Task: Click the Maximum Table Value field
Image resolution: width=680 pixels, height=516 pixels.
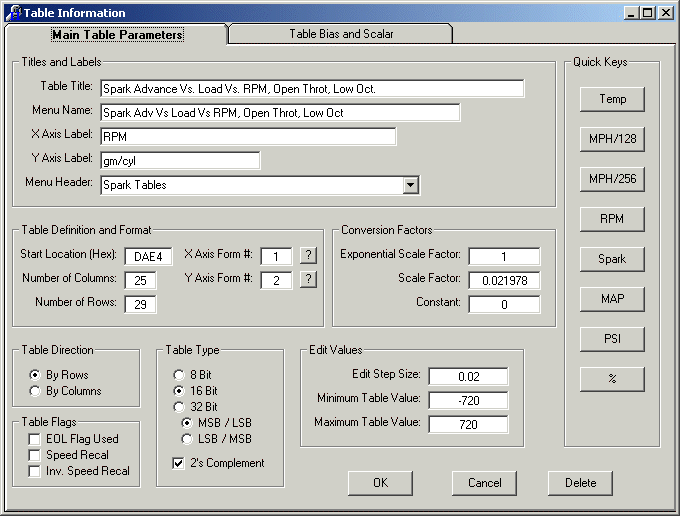Action: click(x=468, y=424)
